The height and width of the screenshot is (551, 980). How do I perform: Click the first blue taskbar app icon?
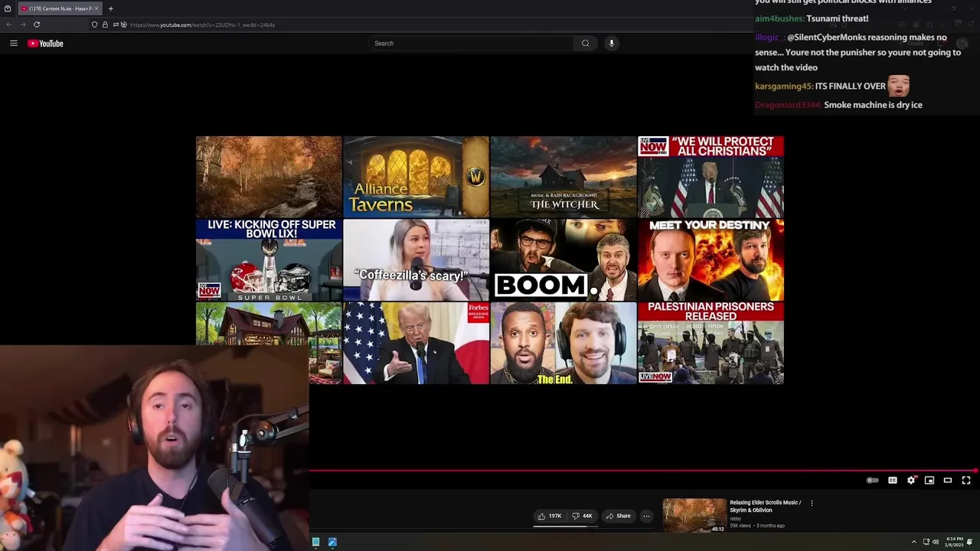click(x=315, y=542)
